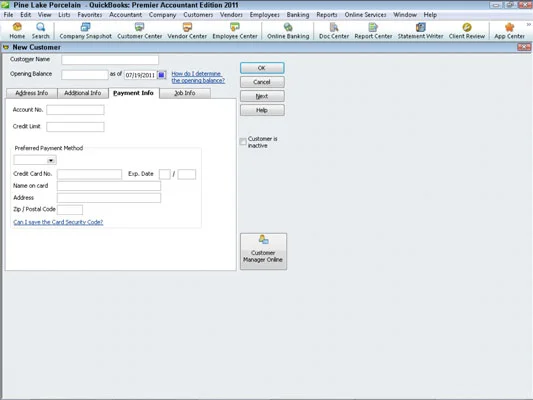533x400 pixels.
Task: Click the Opening Balance field
Action: 85,75
